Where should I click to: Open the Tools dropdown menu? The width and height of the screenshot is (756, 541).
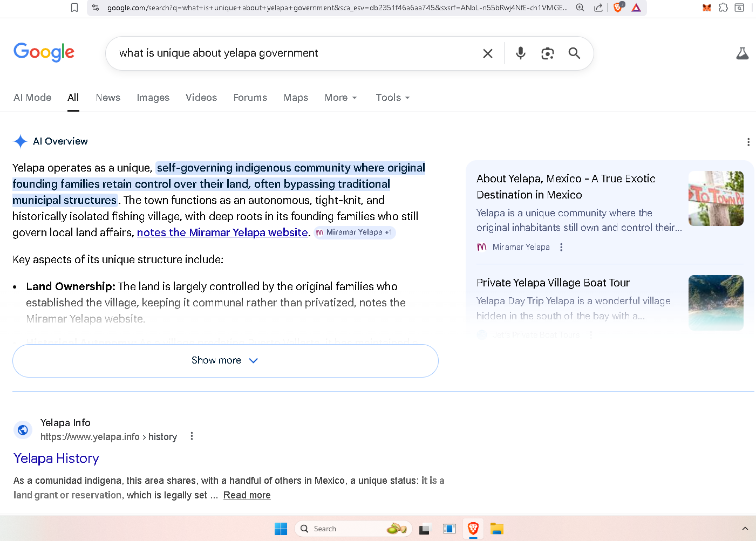(392, 98)
